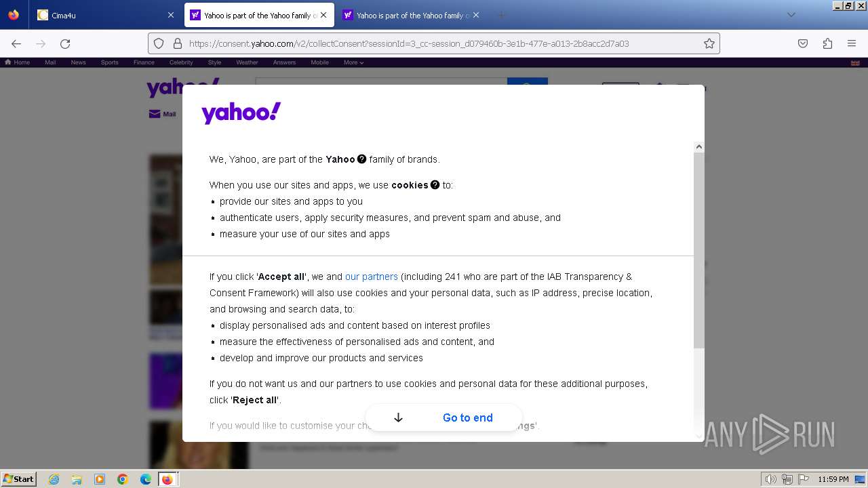The height and width of the screenshot is (488, 868).
Task: Open Mail in Yahoo top navigation bar
Action: (x=50, y=62)
